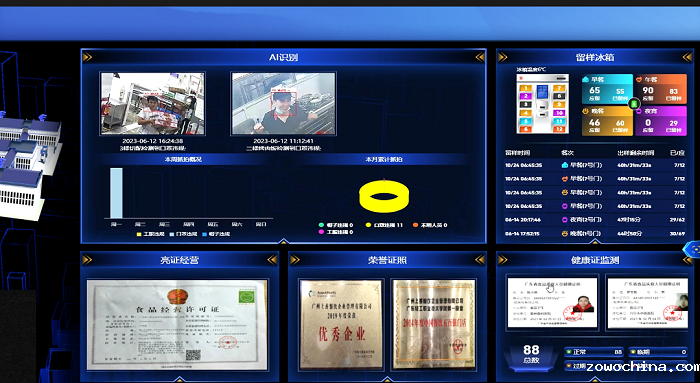Open the 食品经营许可证 license image
The height and width of the screenshot is (383, 700).
click(177, 325)
